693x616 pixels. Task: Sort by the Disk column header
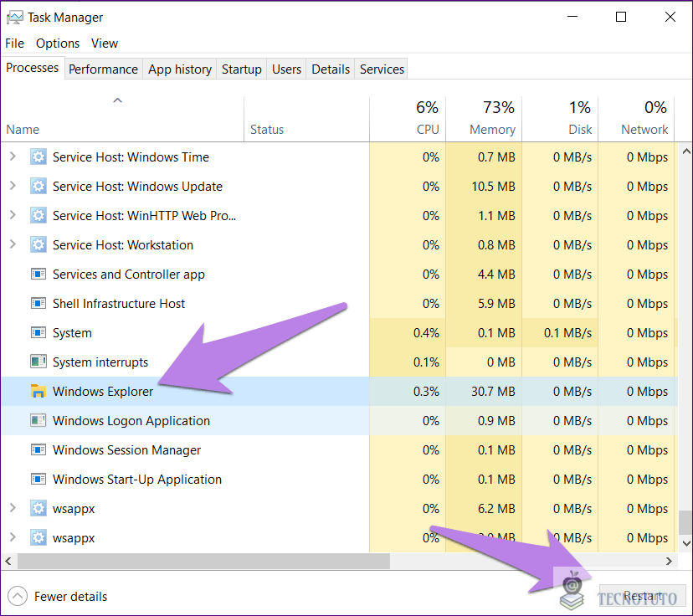(560, 118)
